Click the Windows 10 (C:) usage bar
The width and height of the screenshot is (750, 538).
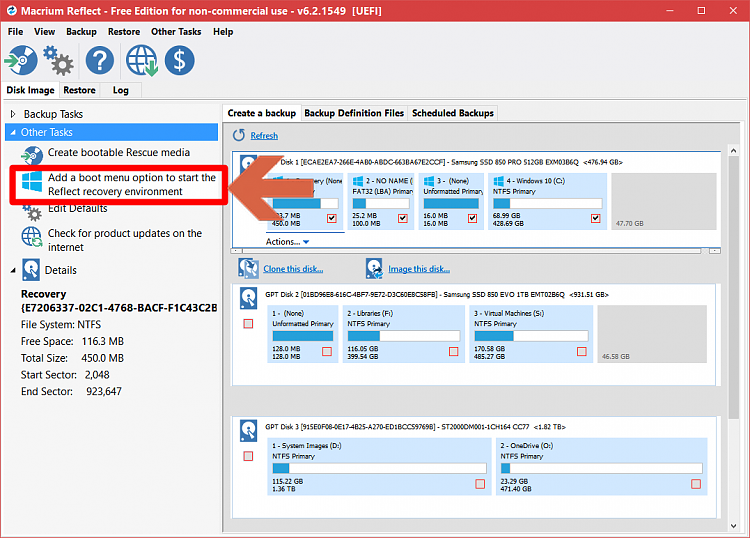point(547,203)
